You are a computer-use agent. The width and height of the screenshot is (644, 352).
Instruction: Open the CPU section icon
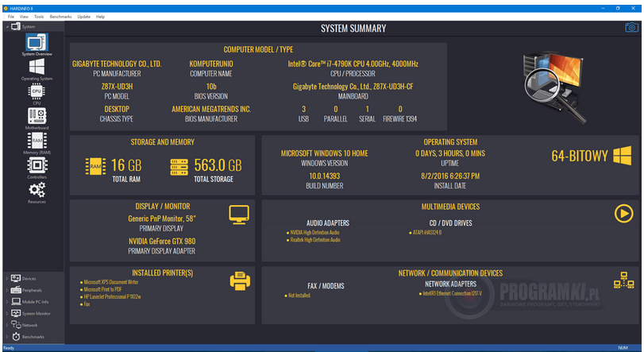click(37, 91)
